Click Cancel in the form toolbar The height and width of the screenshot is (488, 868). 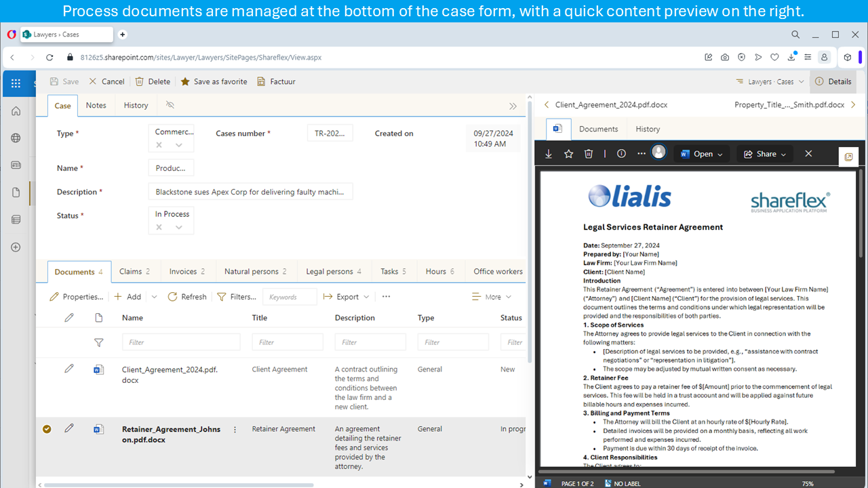[106, 81]
